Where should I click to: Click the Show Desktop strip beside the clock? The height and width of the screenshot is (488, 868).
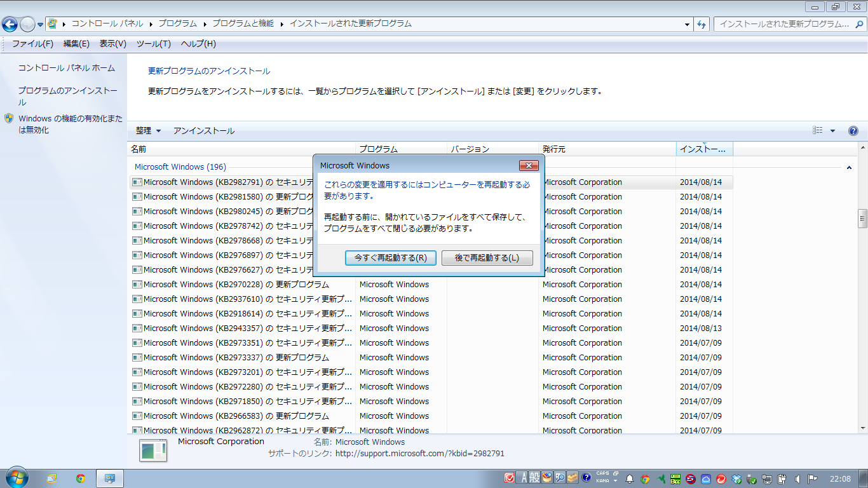[x=863, y=478]
